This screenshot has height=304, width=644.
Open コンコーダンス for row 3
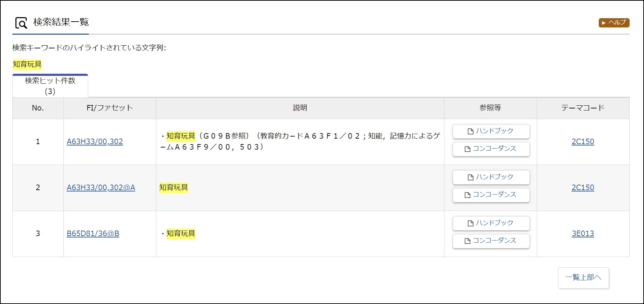pos(491,241)
